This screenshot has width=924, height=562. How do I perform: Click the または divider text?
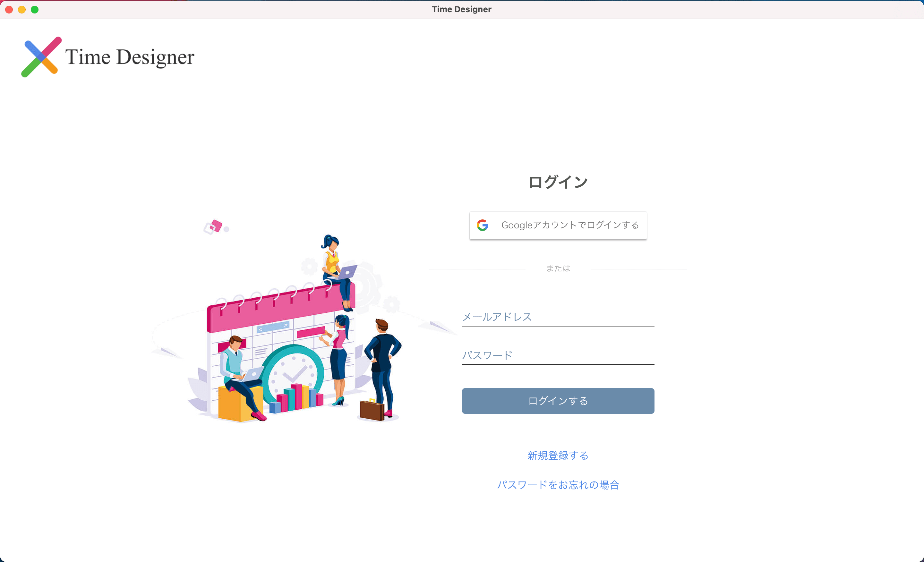click(558, 268)
